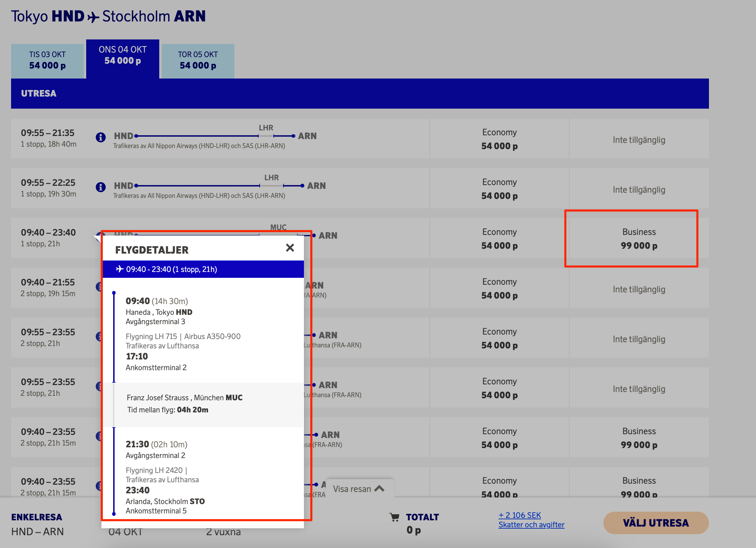Select ONS 04 OKT date tab

[x=123, y=55]
